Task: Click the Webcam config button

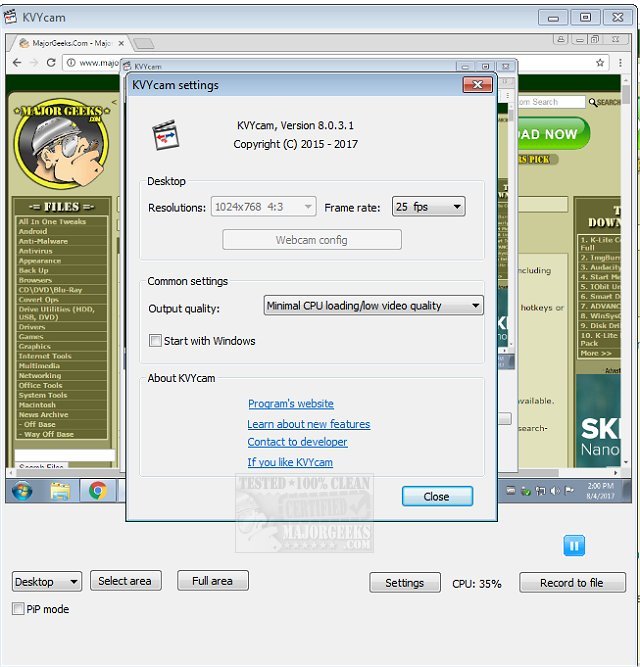Action: (x=312, y=240)
